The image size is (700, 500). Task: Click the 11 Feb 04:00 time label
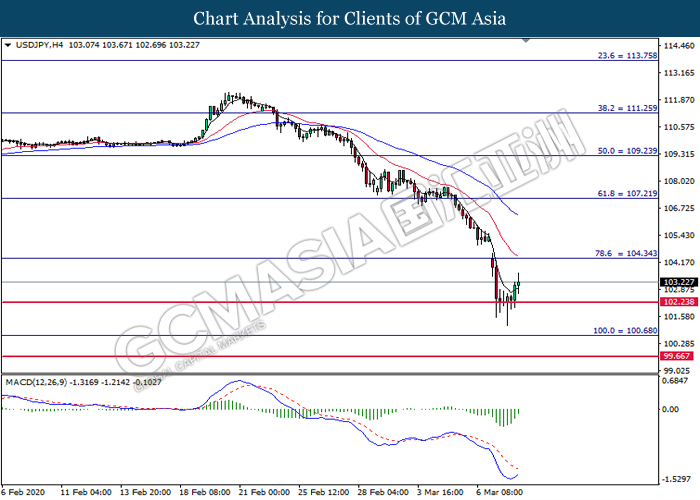(86, 492)
